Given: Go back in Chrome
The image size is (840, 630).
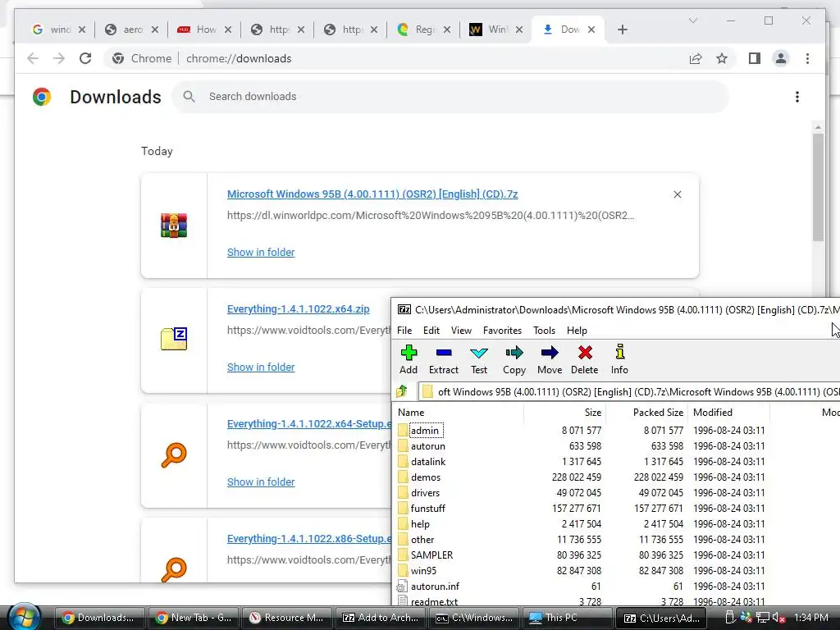Looking at the screenshot, I should click(33, 58).
